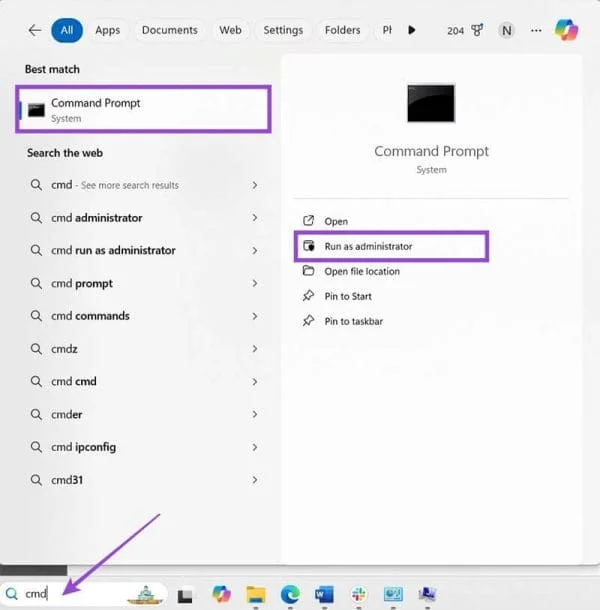Click the Pin to Start pin icon

(309, 296)
